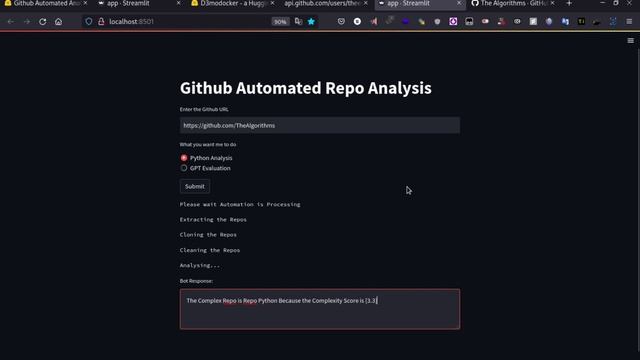Viewport: 640px width, 360px height.
Task: Click the Submit button
Action: pos(195,187)
